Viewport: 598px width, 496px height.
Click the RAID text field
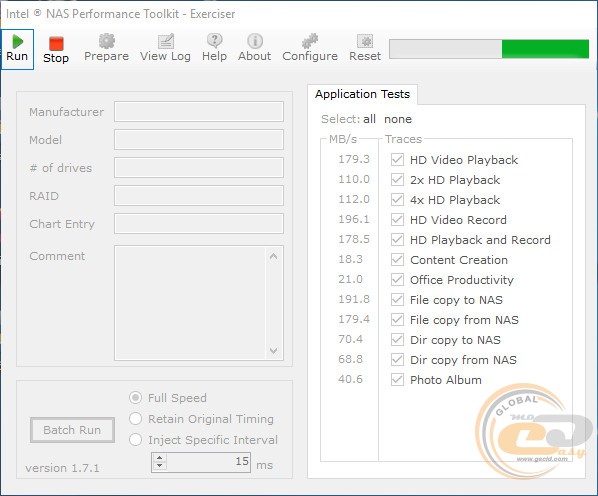[199, 196]
